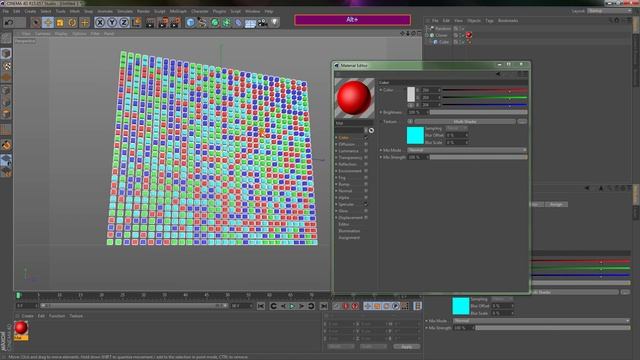Adjust the red channel slider
Viewport: 640px width, 360px height.
[485, 90]
